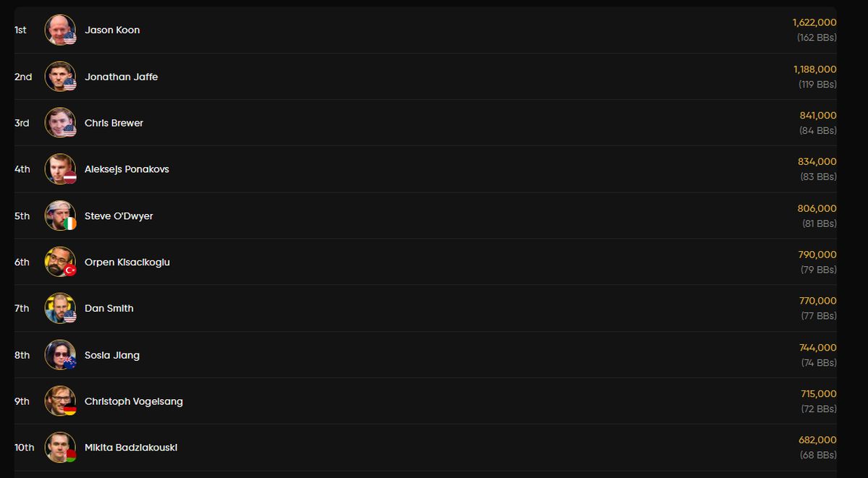The height and width of the screenshot is (478, 868).
Task: Click Steve O'Dwyer's avatar with Irish flag
Action: [60, 215]
